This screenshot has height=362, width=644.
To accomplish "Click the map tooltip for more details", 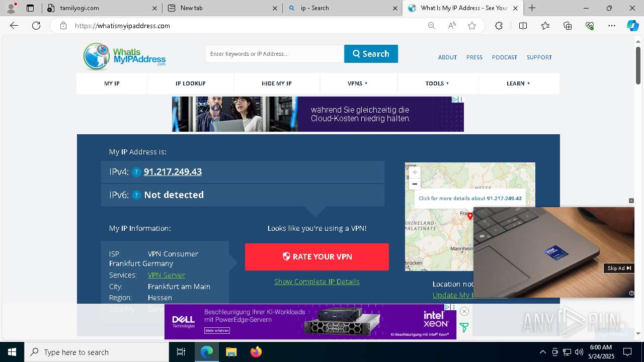I will coord(470,199).
